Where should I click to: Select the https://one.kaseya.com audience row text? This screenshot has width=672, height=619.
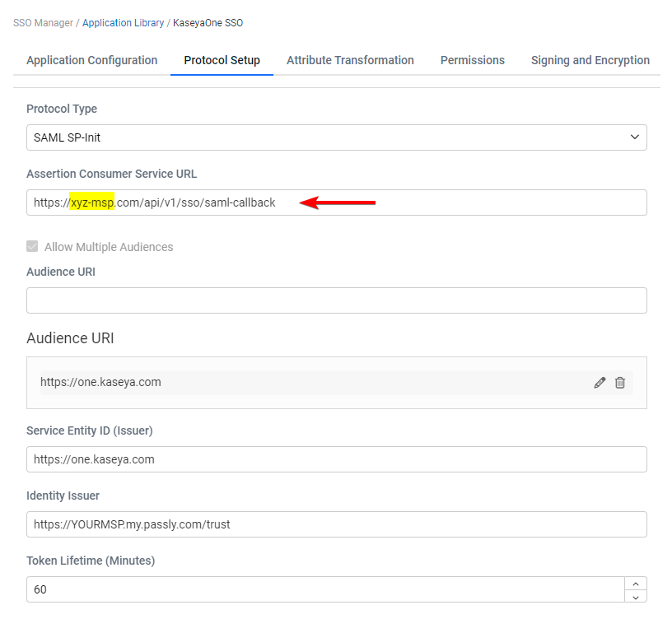tap(100, 382)
